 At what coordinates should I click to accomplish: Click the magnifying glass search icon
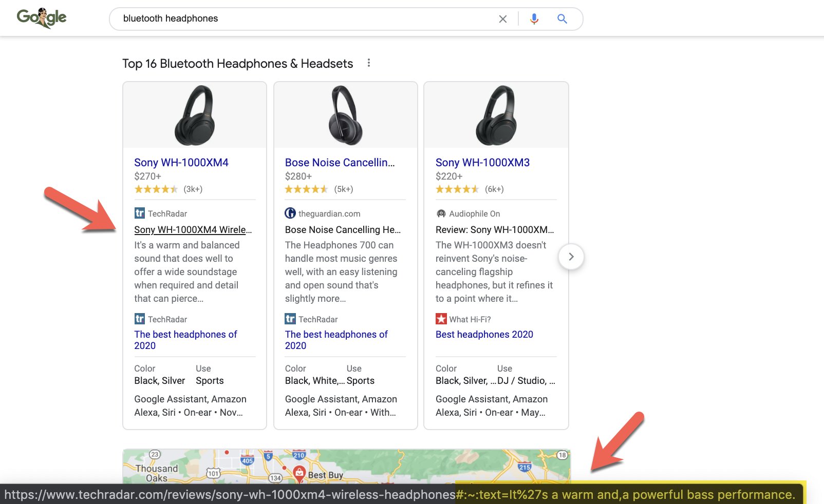coord(561,18)
